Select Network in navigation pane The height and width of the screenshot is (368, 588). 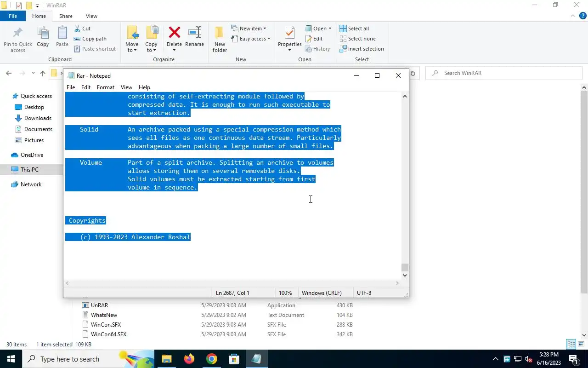click(x=26, y=184)
